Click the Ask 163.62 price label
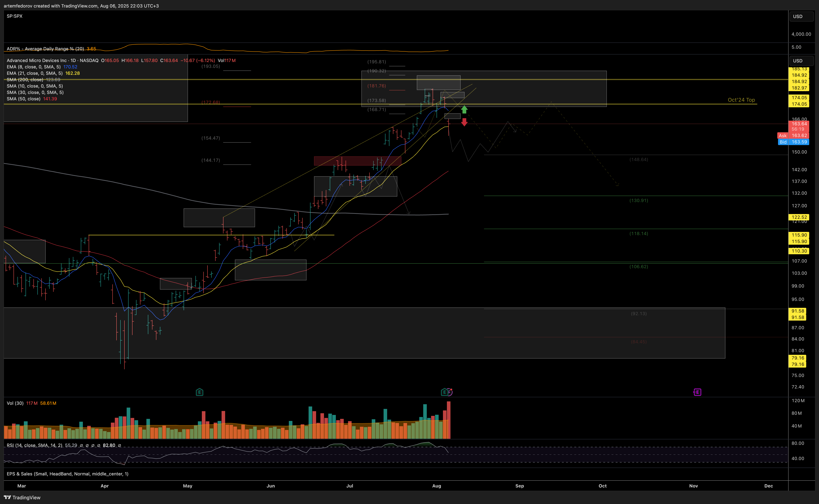 [x=793, y=135]
